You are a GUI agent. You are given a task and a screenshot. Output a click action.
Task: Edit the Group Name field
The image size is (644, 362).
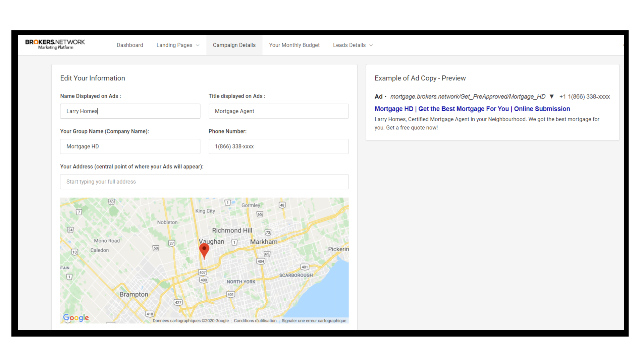click(x=130, y=146)
